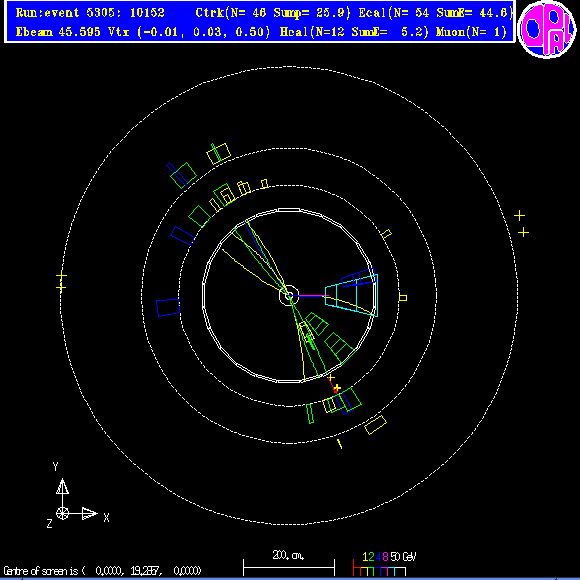
Task: Click the Run:event 5305 header text
Action: (90, 13)
